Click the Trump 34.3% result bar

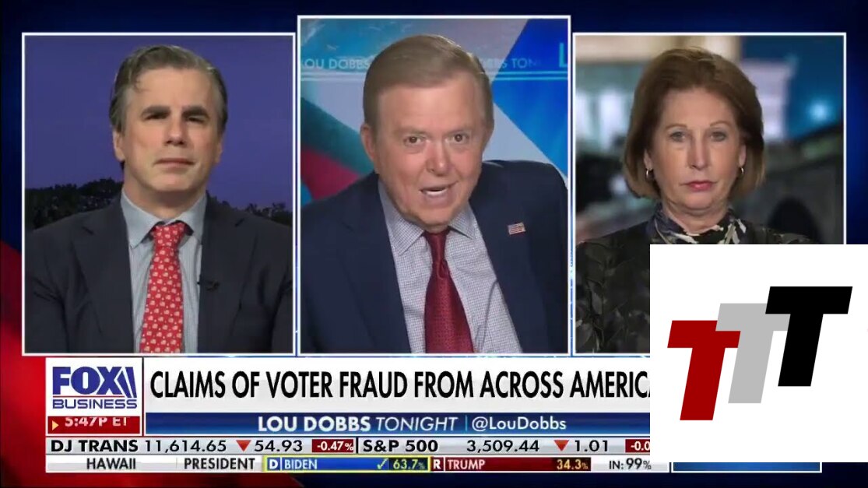511,464
